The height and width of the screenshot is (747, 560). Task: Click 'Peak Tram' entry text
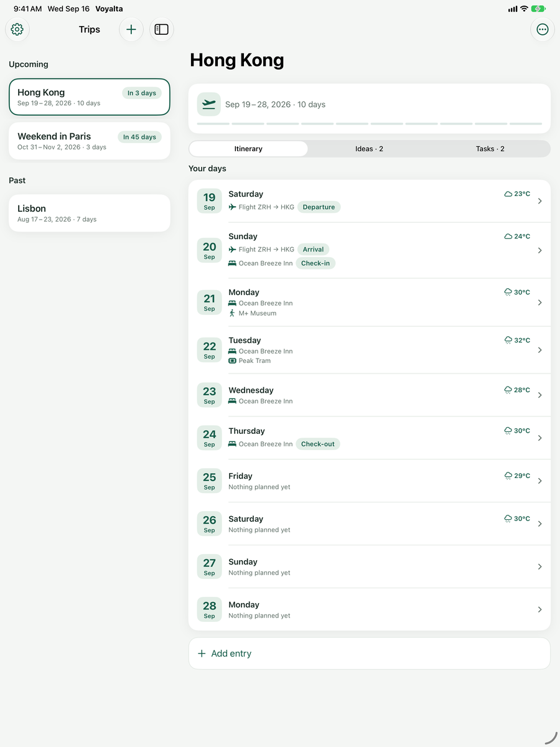coord(255,360)
